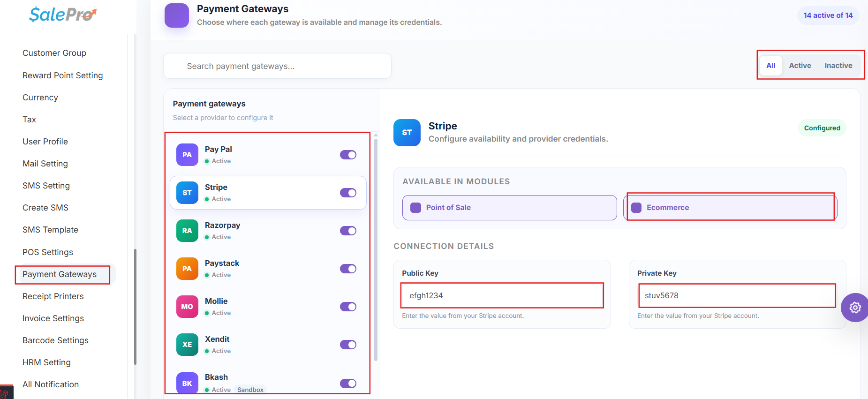Viewport: 868px width, 399px height.
Task: Click the Paystack PA avatar icon
Action: pyautogui.click(x=187, y=269)
